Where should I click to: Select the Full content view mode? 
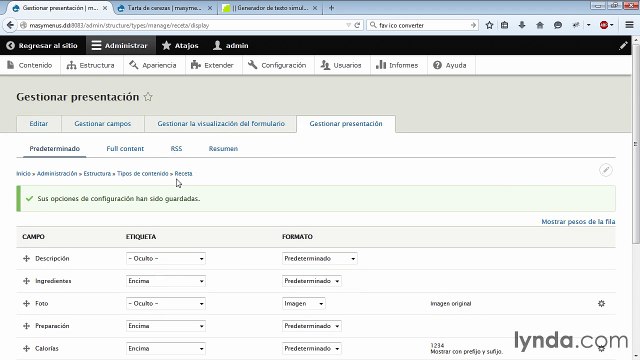(125, 149)
